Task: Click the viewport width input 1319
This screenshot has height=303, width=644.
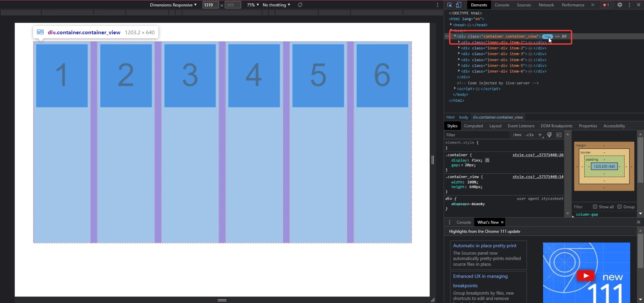Action: (x=211, y=5)
